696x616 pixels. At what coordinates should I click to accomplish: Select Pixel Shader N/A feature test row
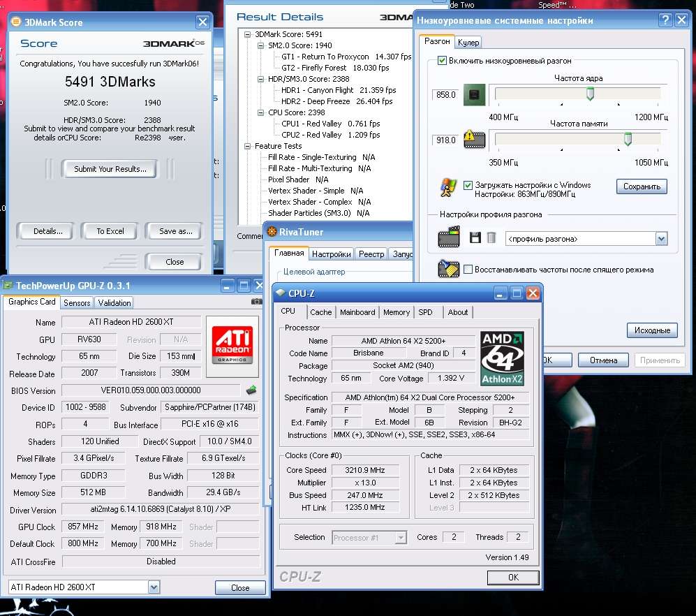click(298, 179)
